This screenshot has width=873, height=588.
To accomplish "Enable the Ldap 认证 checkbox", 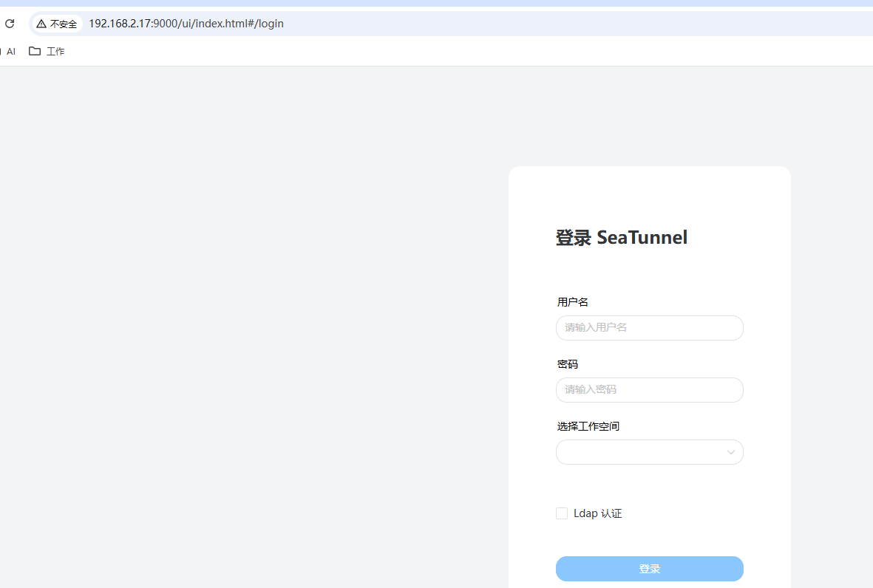I will [x=562, y=513].
